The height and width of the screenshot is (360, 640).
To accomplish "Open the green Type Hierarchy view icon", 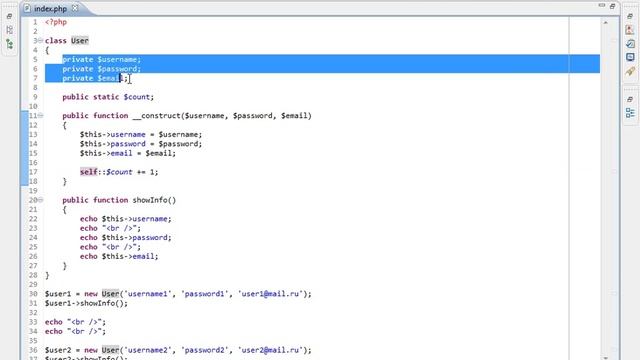I will [9, 44].
